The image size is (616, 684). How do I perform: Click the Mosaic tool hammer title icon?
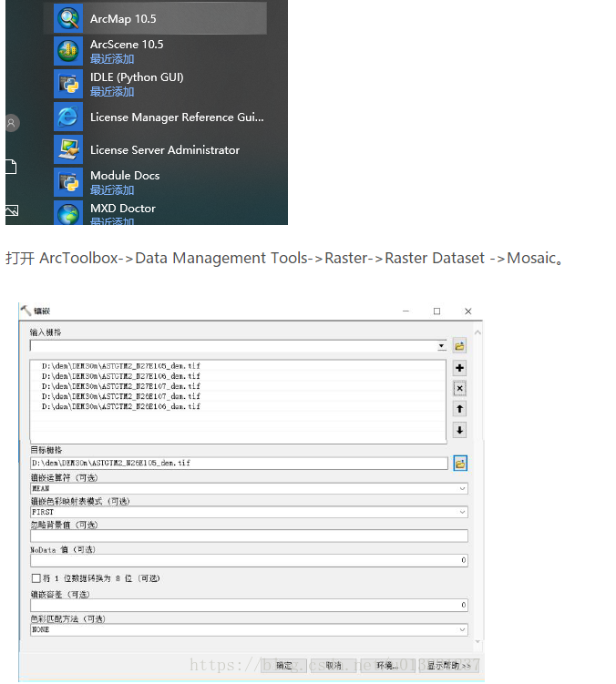[26, 311]
